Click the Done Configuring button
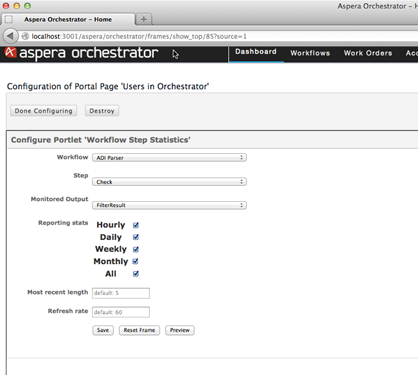Image resolution: width=418 pixels, height=375 pixels. (44, 111)
